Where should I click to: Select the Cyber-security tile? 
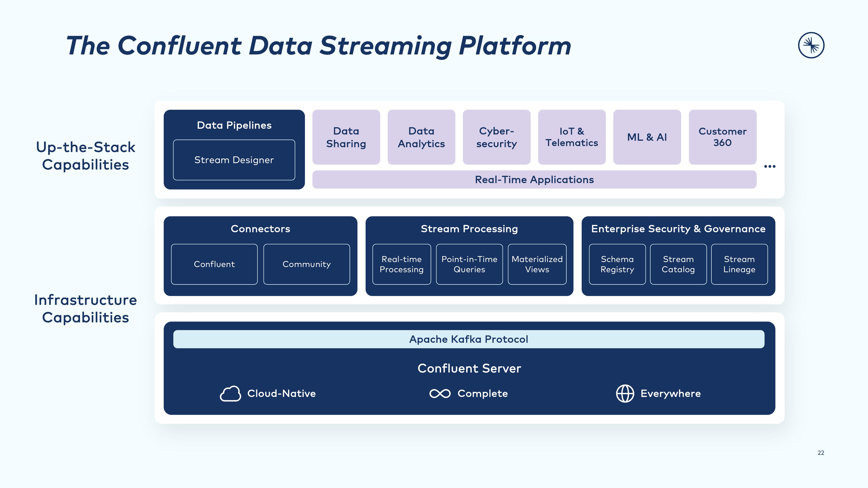pyautogui.click(x=497, y=137)
